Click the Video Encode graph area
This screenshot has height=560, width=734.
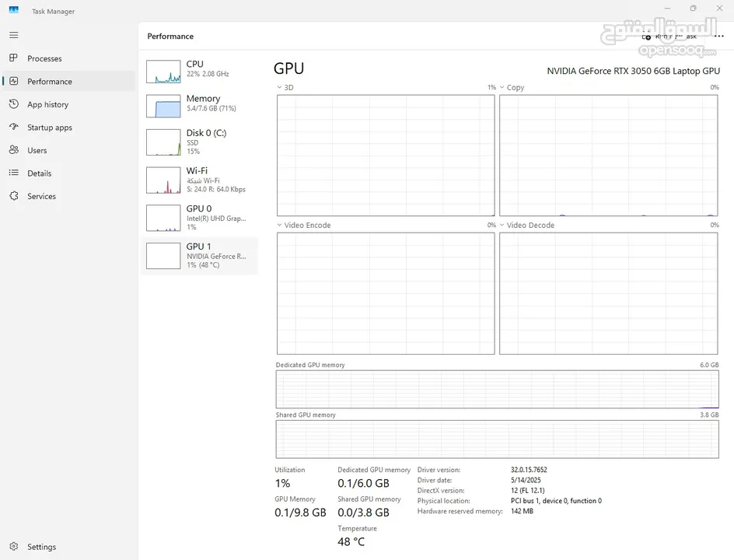(386, 293)
